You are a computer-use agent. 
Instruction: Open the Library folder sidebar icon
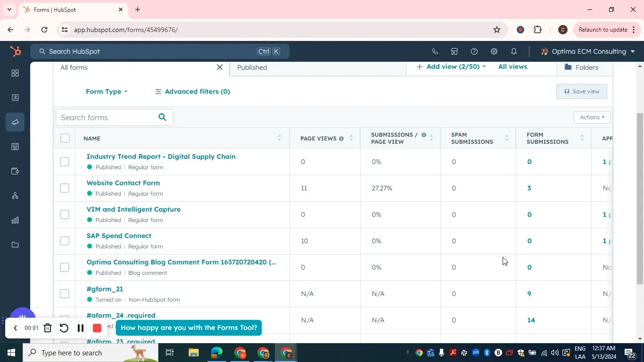pyautogui.click(x=15, y=245)
